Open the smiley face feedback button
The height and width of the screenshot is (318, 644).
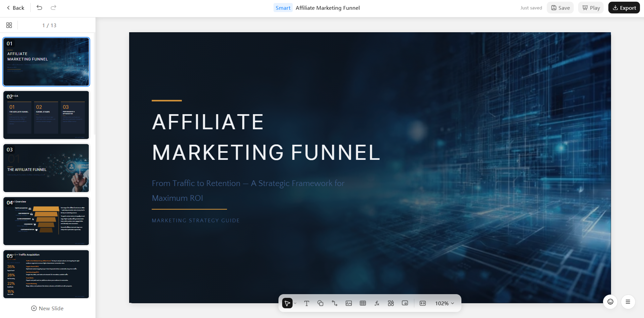pyautogui.click(x=610, y=302)
